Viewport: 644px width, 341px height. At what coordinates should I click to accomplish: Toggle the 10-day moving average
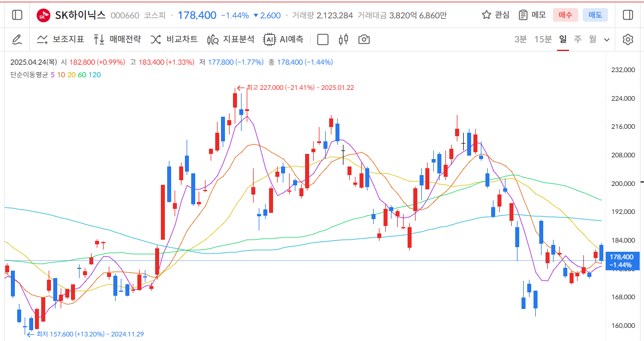tap(61, 75)
